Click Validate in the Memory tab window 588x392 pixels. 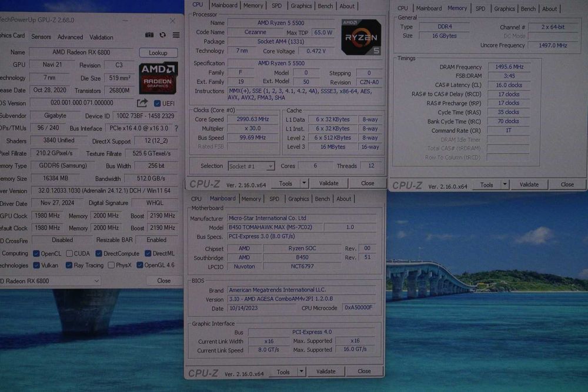pos(529,185)
